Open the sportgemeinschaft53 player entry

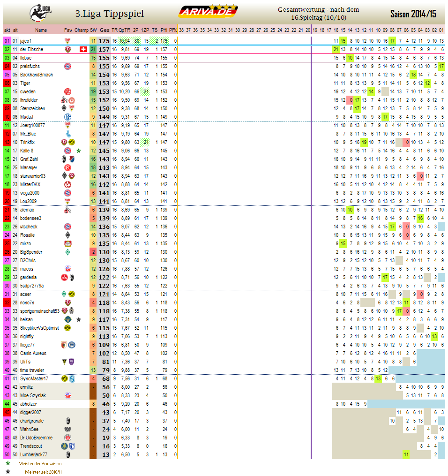click(x=39, y=311)
